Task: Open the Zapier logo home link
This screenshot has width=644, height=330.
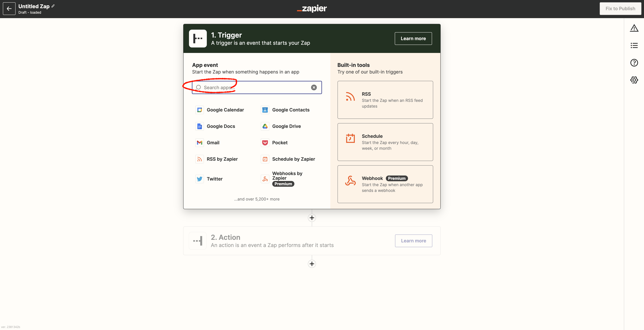Action: (x=312, y=8)
